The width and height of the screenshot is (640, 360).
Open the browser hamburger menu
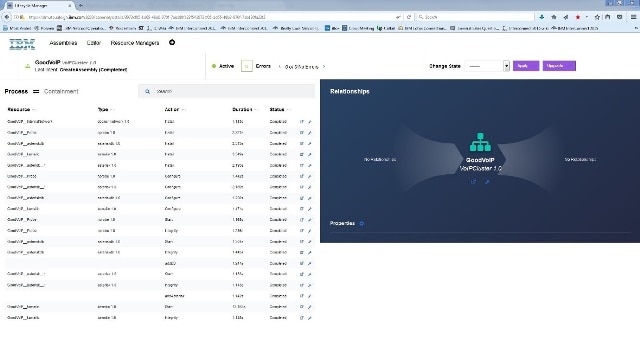633,17
